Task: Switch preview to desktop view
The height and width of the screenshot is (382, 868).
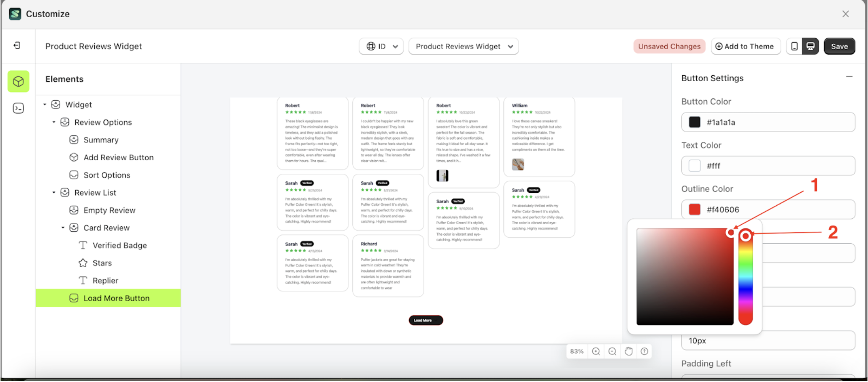Action: click(x=810, y=46)
